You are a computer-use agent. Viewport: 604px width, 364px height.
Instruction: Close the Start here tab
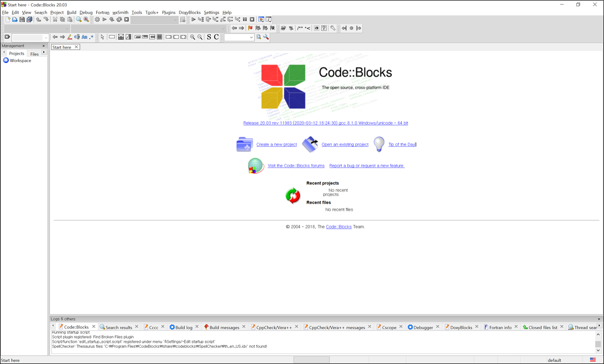click(76, 47)
